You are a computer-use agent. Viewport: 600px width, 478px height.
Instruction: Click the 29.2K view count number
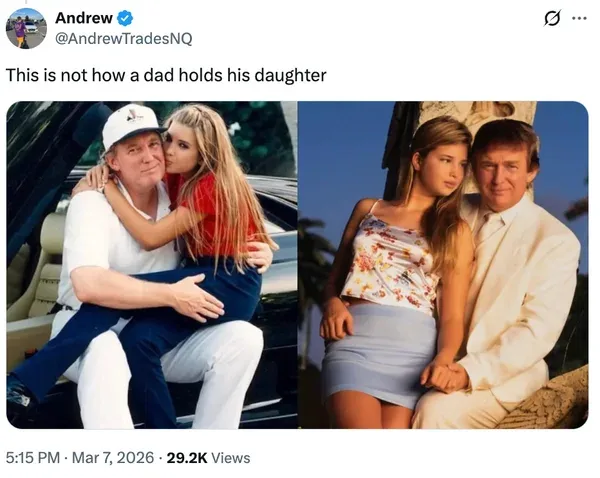(187, 458)
